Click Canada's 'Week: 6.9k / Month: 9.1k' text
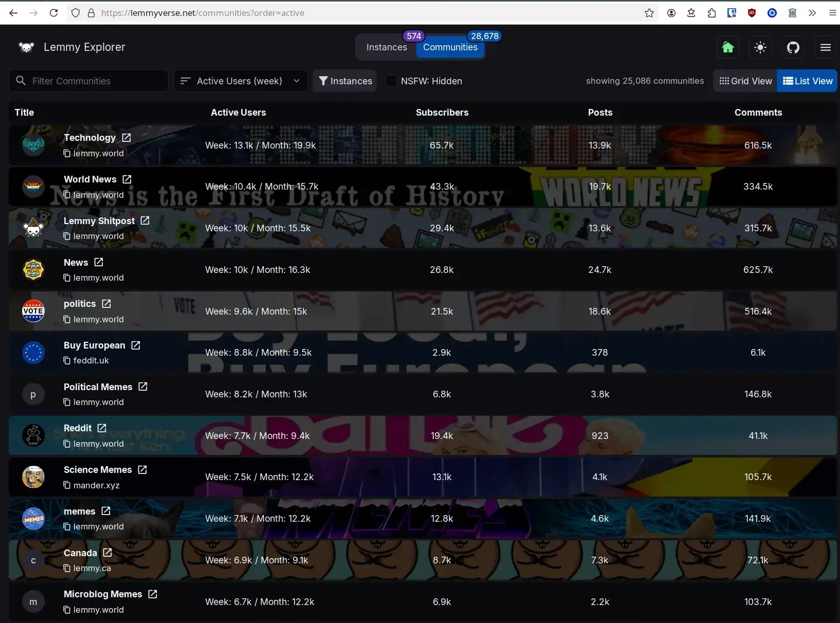Viewport: 840px width, 623px height. point(257,560)
